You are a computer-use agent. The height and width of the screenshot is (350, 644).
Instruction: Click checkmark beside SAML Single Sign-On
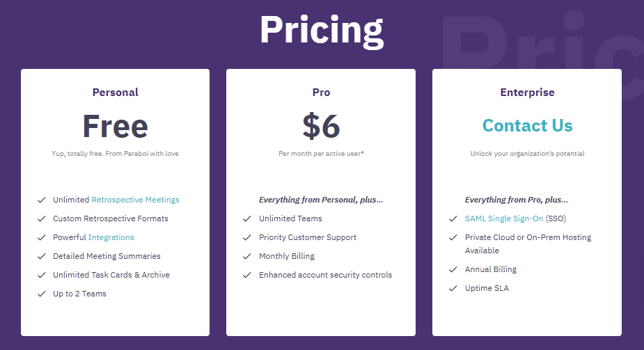click(453, 218)
